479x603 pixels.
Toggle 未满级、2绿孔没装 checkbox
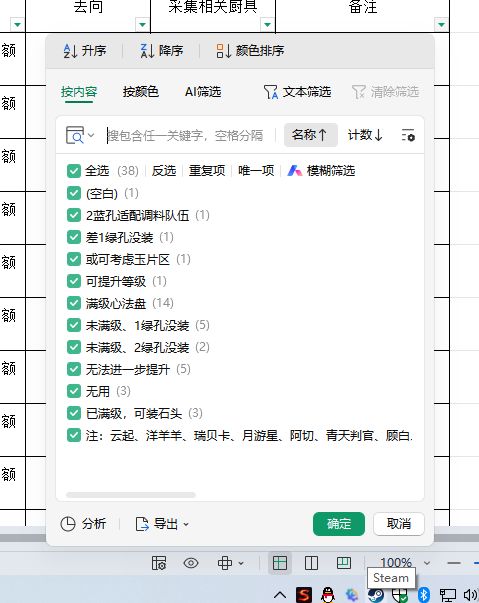pos(73,347)
